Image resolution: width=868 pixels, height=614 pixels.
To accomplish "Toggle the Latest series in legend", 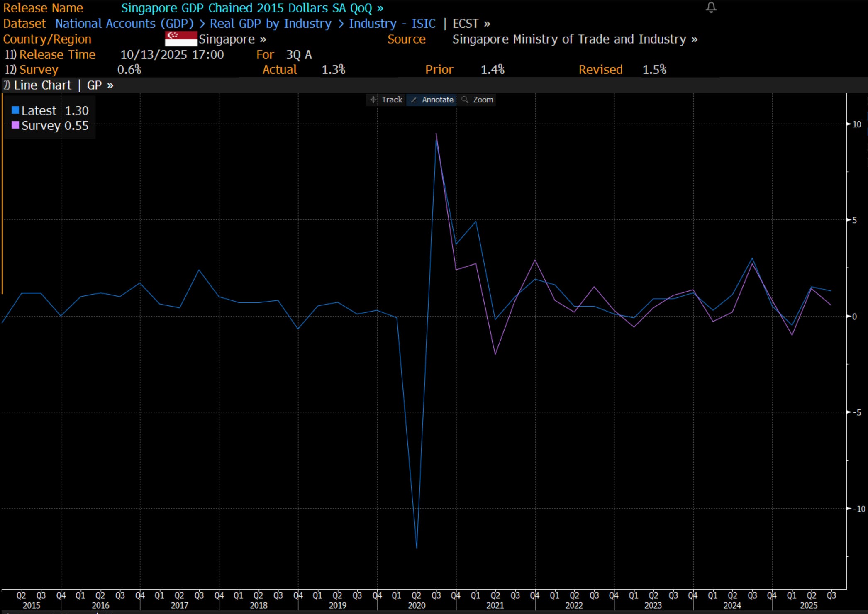I will [x=39, y=111].
